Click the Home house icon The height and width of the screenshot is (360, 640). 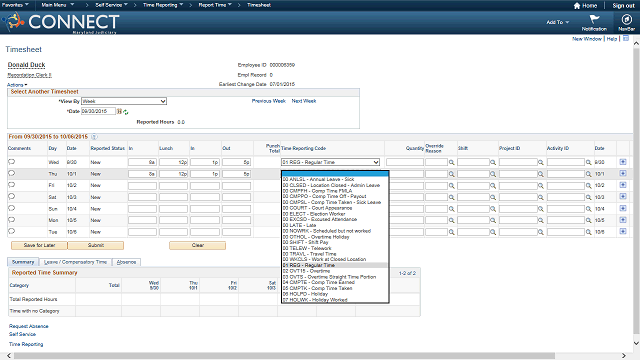click(x=577, y=6)
